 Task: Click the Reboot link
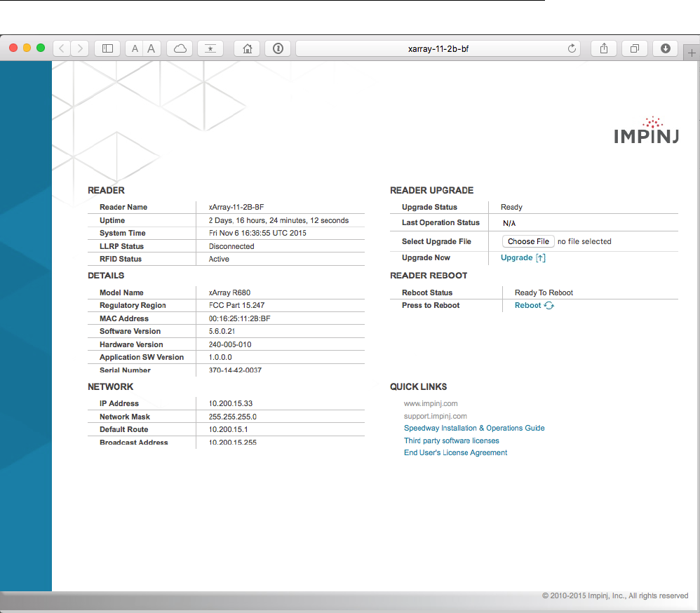click(x=534, y=305)
